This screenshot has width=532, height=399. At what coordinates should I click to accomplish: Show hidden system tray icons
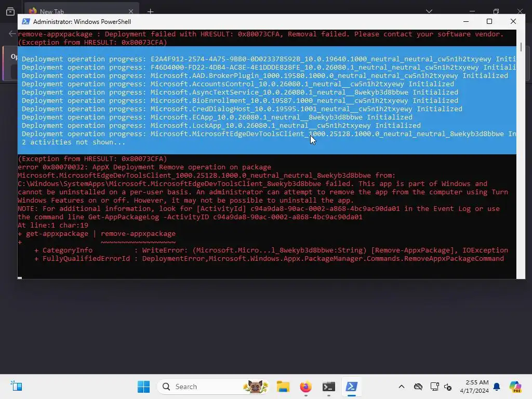pos(402,387)
